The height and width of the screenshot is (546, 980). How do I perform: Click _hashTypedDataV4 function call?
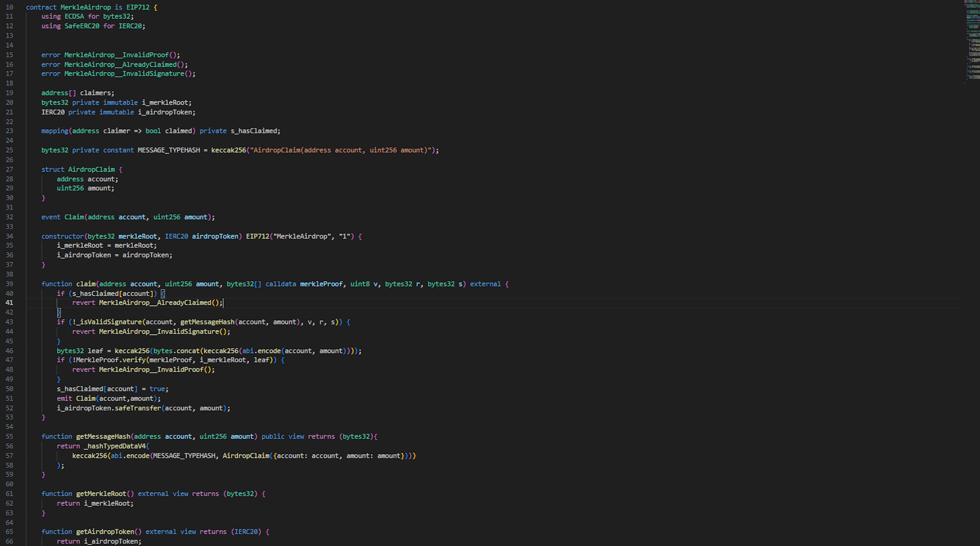tap(115, 446)
